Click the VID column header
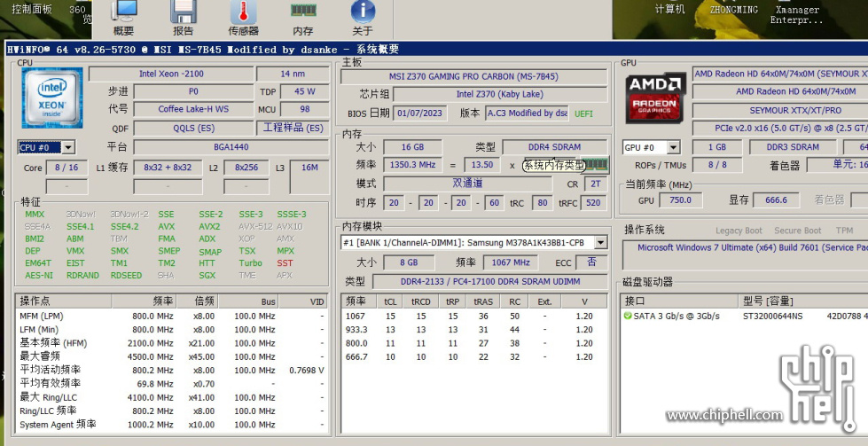Viewport: 868px width, 446px height. 303,301
